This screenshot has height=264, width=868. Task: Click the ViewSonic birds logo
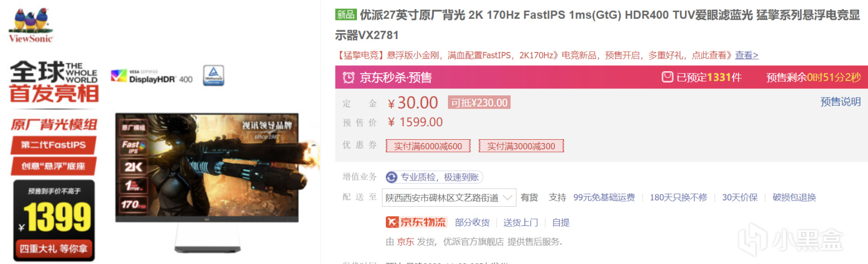point(31,25)
